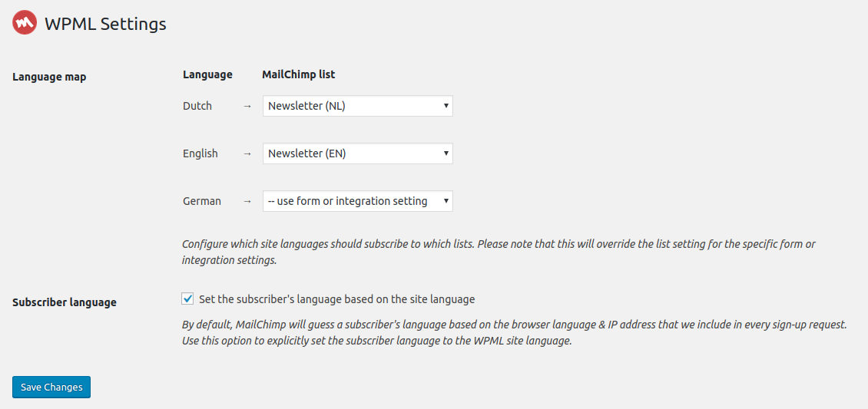Viewport: 868px width, 409px height.
Task: Click the 'Configure which site languages' help text
Action: pos(499,252)
